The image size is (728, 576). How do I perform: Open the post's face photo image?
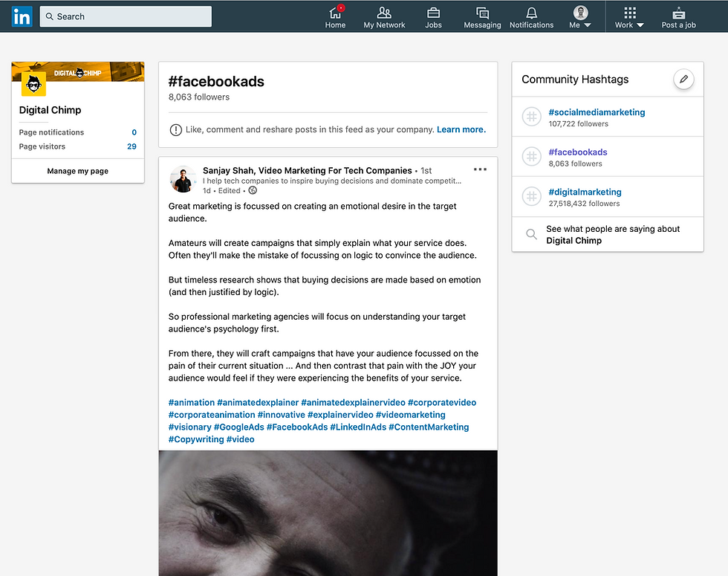pos(328,513)
